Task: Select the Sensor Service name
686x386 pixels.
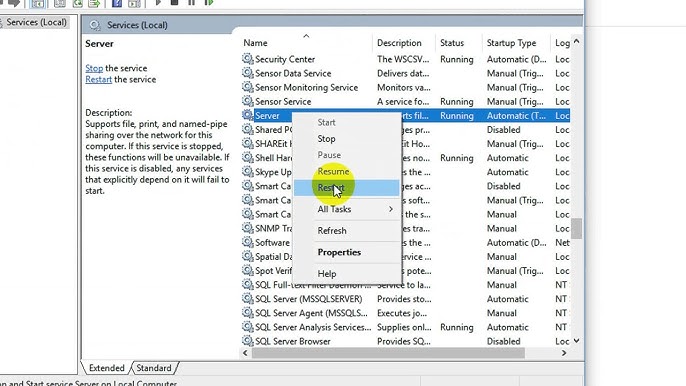Action: [283, 102]
